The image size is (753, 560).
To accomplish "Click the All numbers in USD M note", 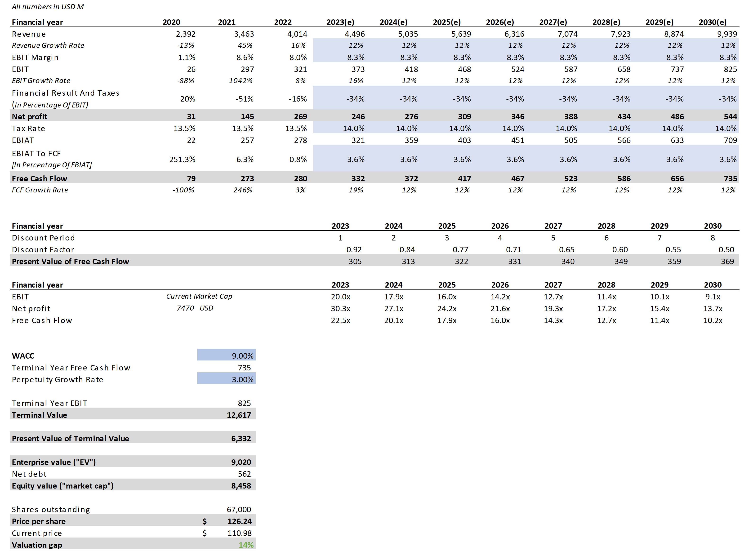I will point(48,7).
